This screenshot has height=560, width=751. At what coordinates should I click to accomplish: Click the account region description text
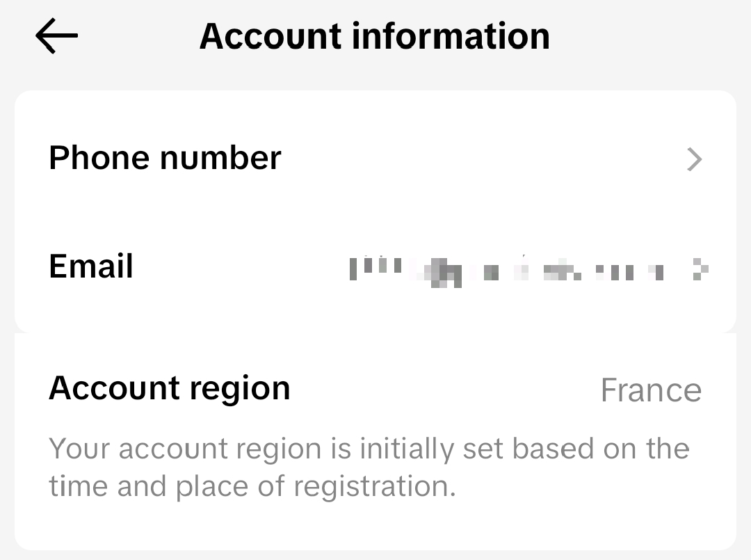click(369, 467)
